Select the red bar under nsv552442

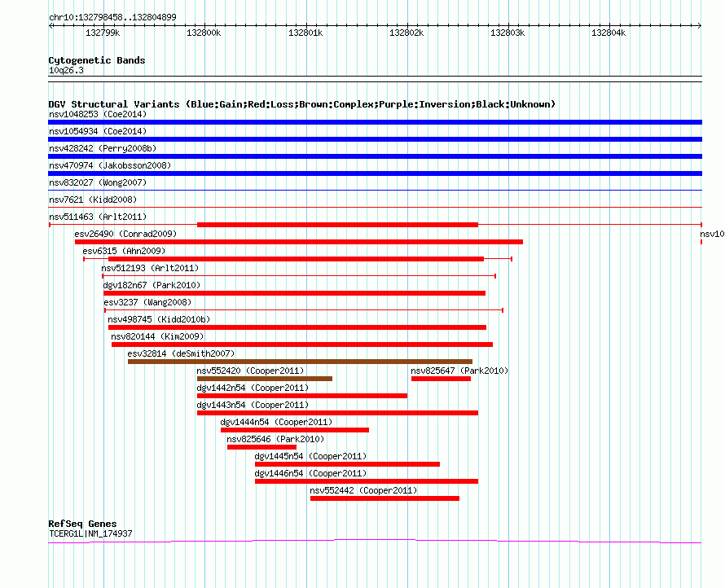coord(384,498)
